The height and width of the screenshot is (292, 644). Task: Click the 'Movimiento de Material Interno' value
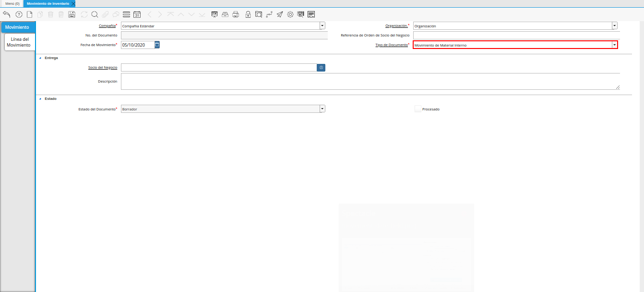[441, 45]
